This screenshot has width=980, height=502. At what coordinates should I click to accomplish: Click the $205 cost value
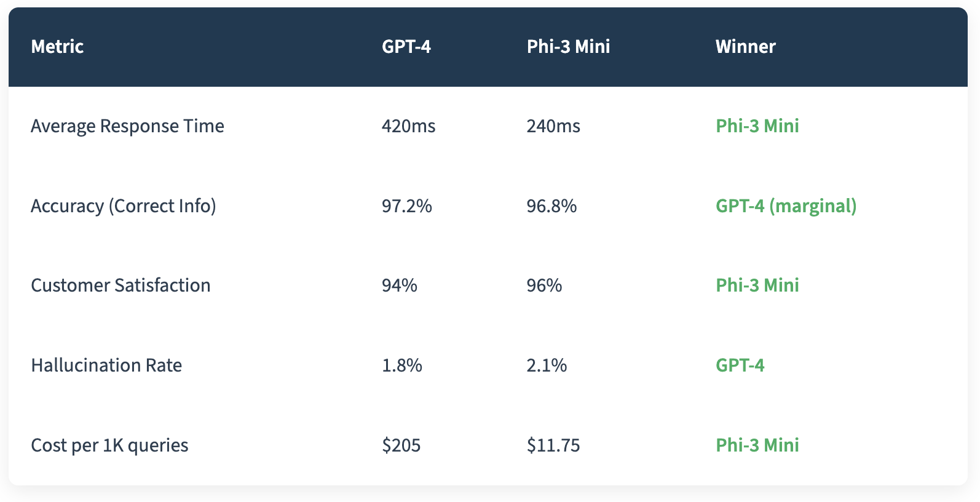pos(401,445)
